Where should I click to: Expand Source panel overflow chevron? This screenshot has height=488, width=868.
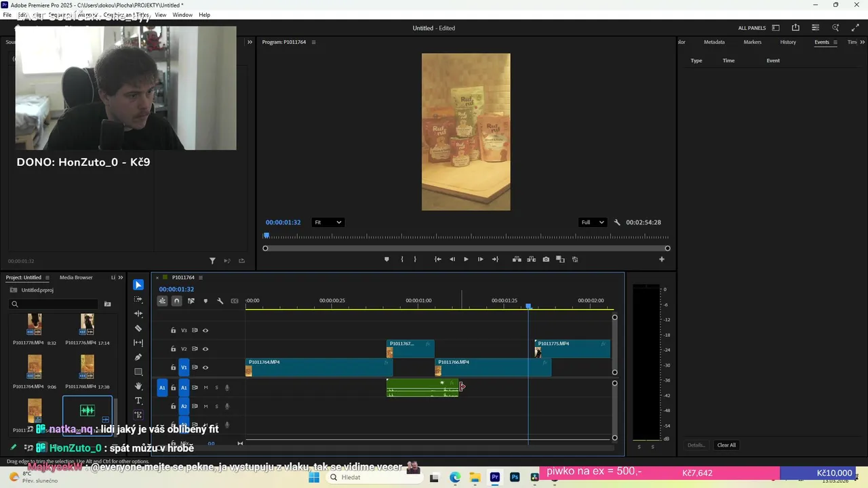click(x=250, y=42)
